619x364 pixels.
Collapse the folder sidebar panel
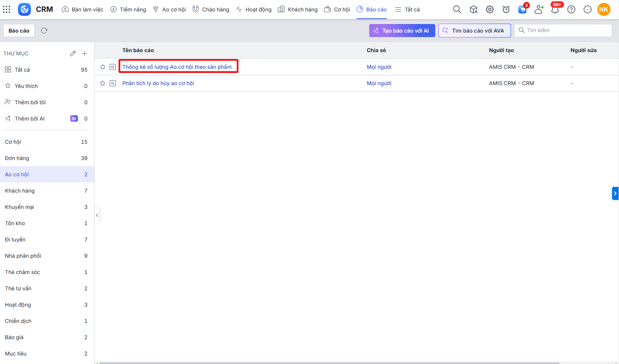click(x=97, y=215)
